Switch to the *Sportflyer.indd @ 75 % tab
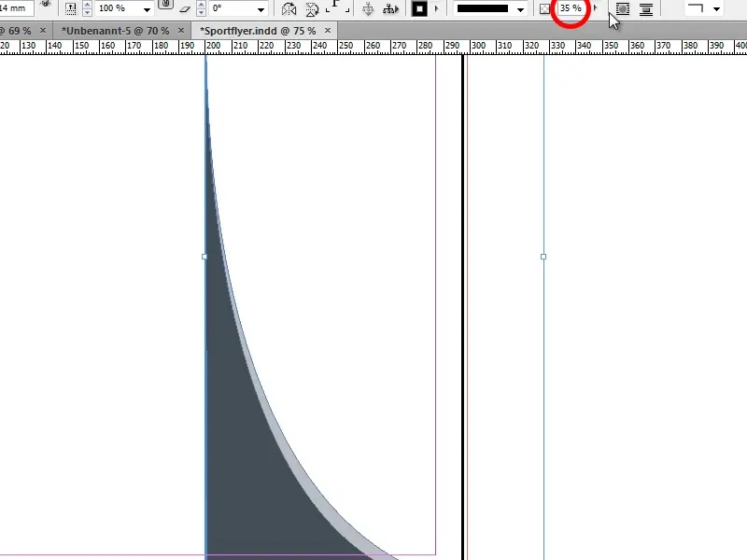 point(258,31)
